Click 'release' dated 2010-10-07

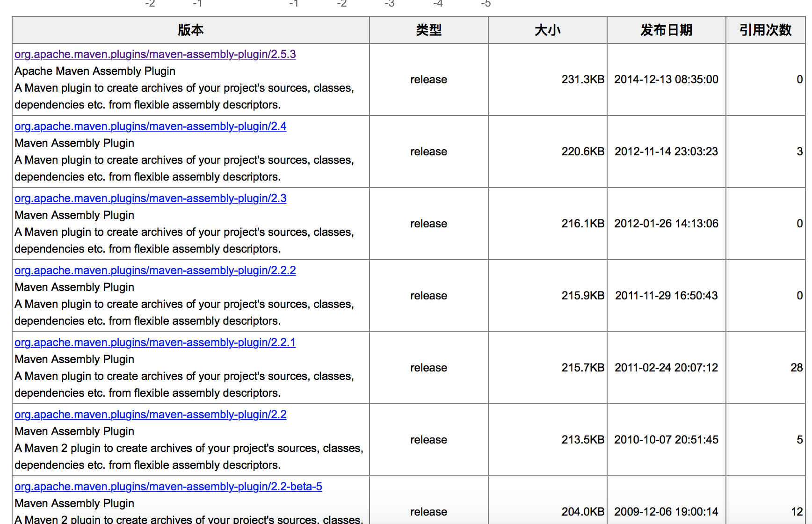point(429,440)
